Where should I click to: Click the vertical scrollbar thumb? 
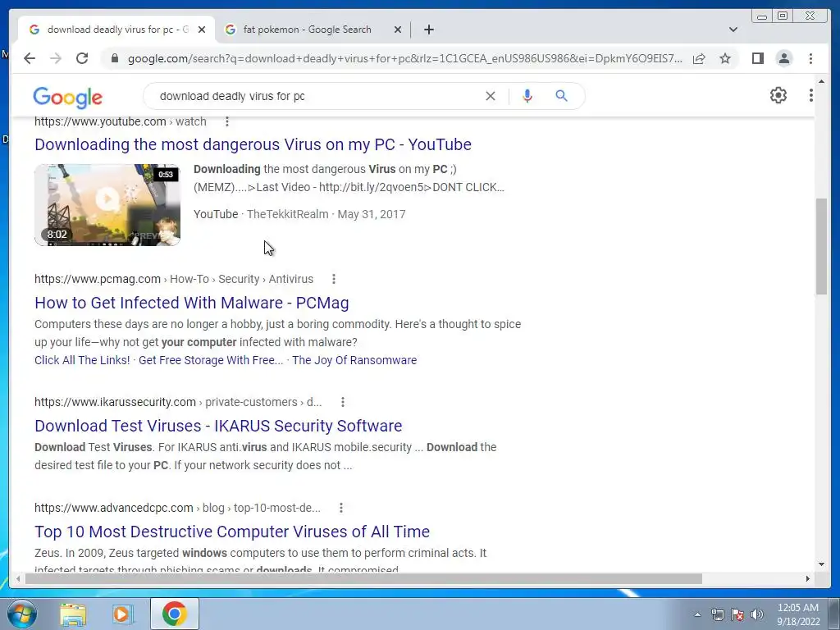click(x=821, y=246)
